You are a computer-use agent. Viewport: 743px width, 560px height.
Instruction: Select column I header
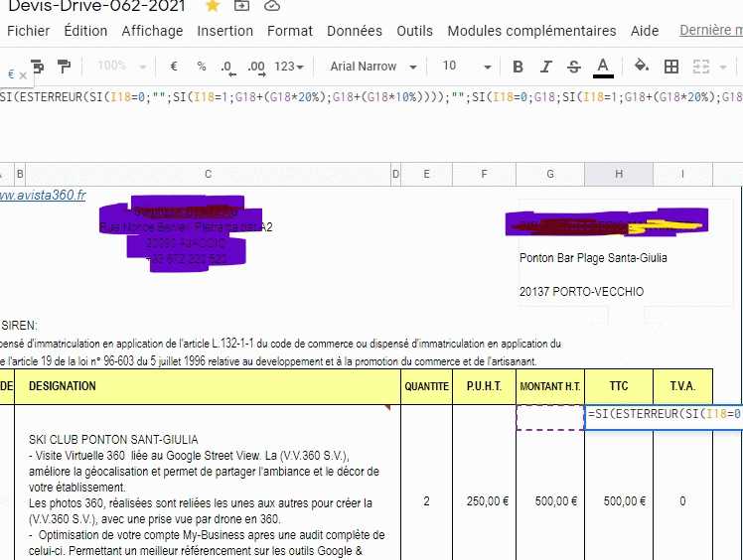pos(682,175)
